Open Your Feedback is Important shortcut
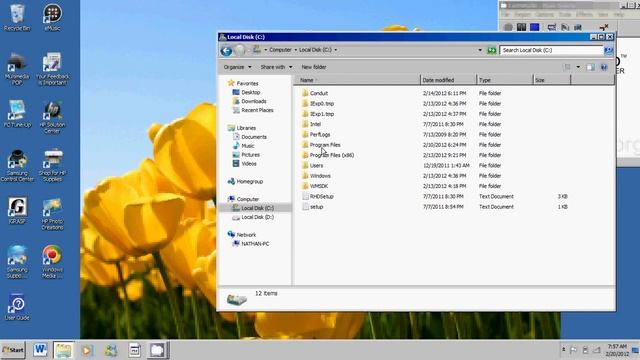This screenshot has width=640, height=360. coord(53,69)
